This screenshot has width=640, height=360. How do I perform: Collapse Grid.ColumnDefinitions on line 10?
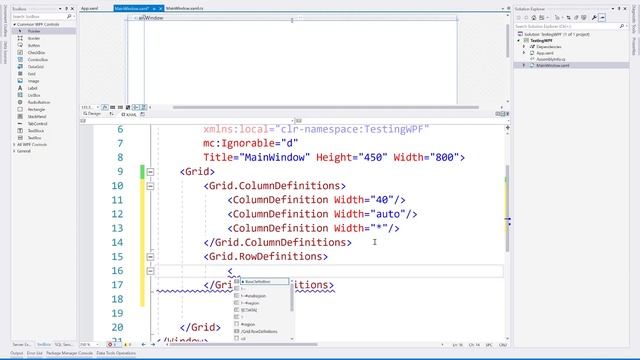pyautogui.click(x=150, y=186)
